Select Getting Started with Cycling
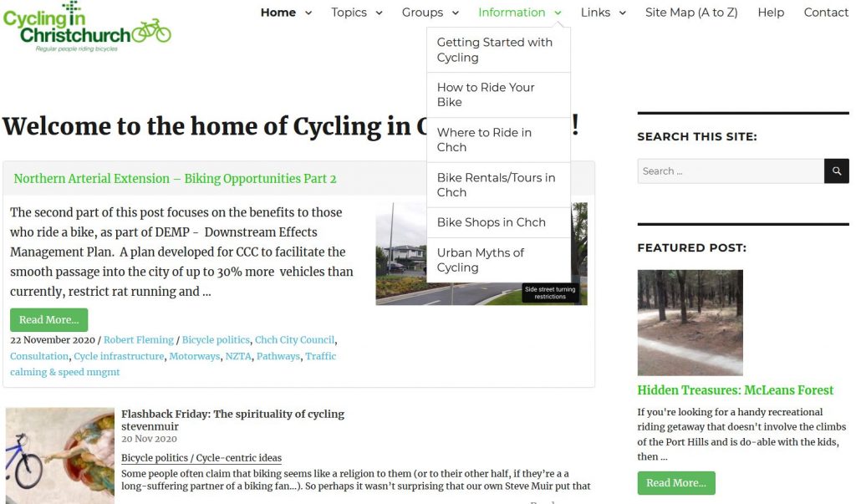856x504 pixels. [498, 49]
